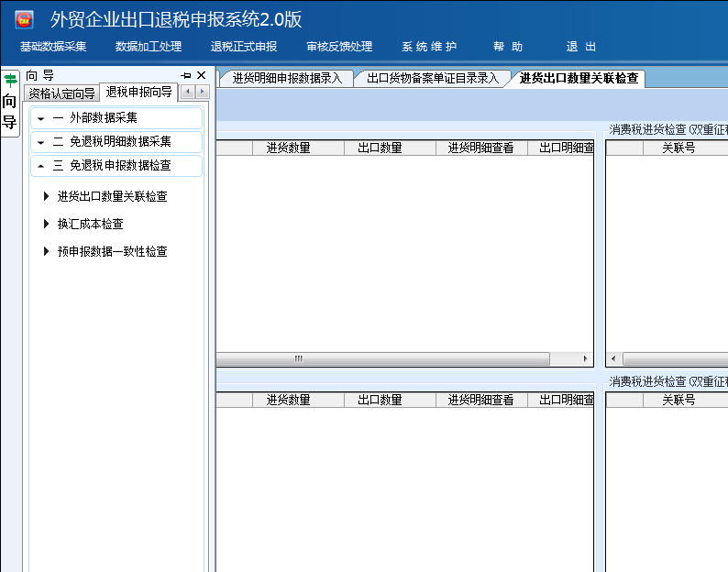
Task: Select 换汇成本检查 wizard item
Action: [90, 224]
